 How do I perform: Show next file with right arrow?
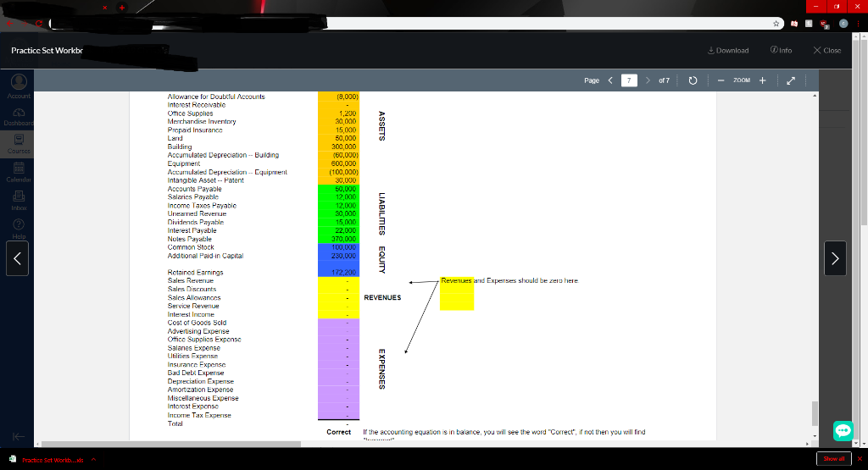(835, 258)
